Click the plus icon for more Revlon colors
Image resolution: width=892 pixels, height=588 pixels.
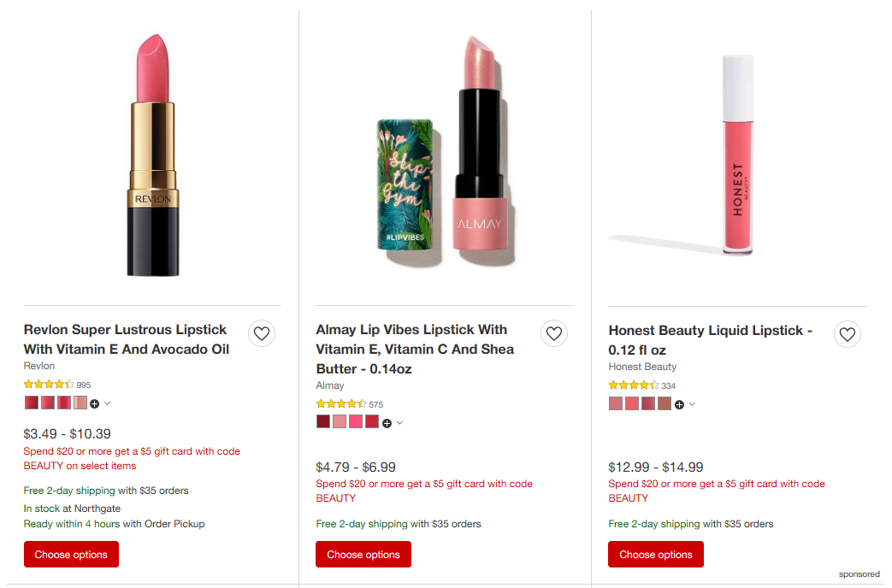[x=95, y=403]
